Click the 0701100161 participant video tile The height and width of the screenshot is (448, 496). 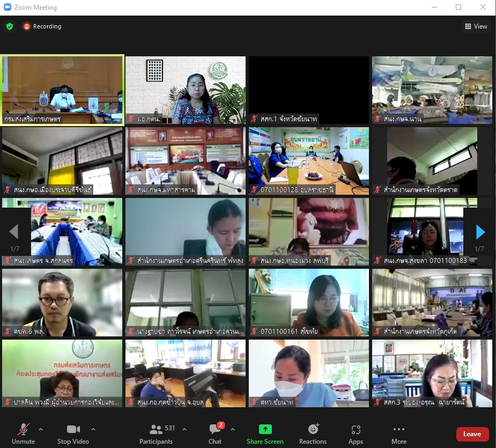[x=308, y=302]
